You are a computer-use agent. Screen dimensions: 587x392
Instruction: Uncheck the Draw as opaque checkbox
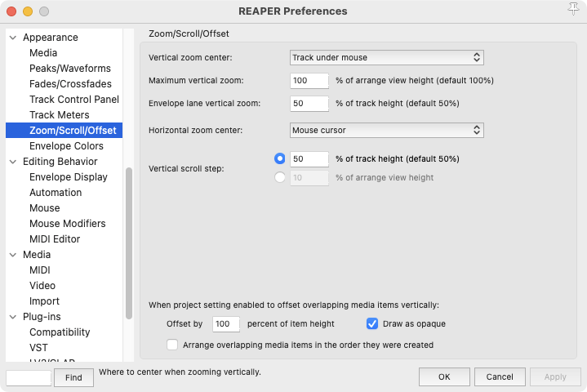(372, 323)
